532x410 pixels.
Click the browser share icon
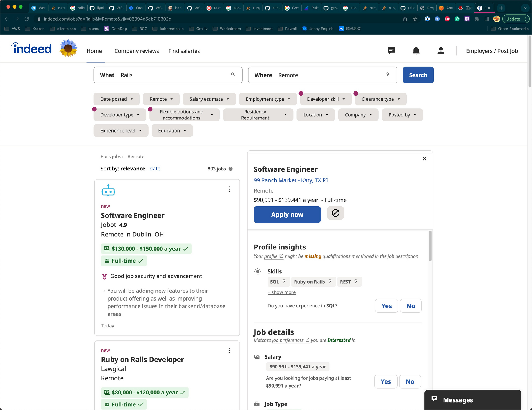pyautogui.click(x=405, y=19)
